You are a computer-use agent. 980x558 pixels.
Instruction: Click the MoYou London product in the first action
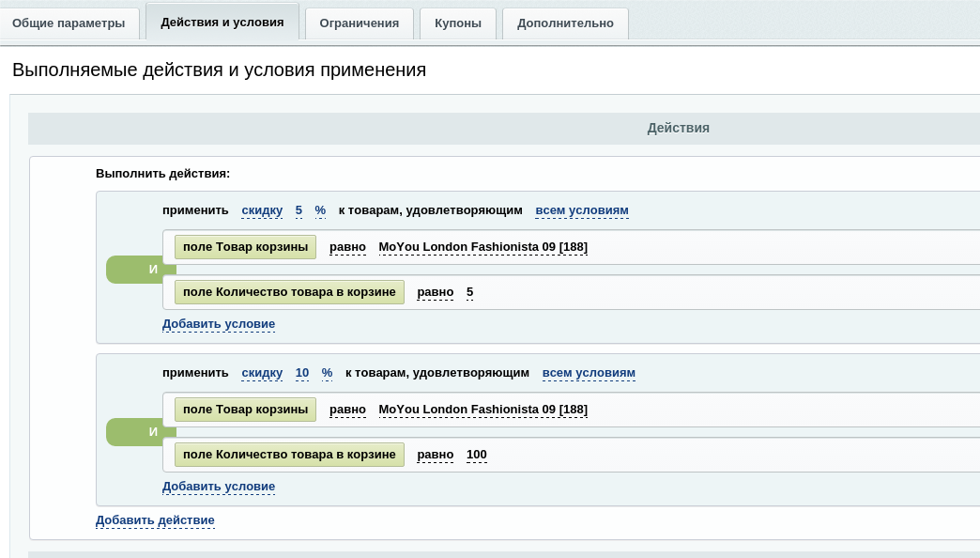[482, 247]
